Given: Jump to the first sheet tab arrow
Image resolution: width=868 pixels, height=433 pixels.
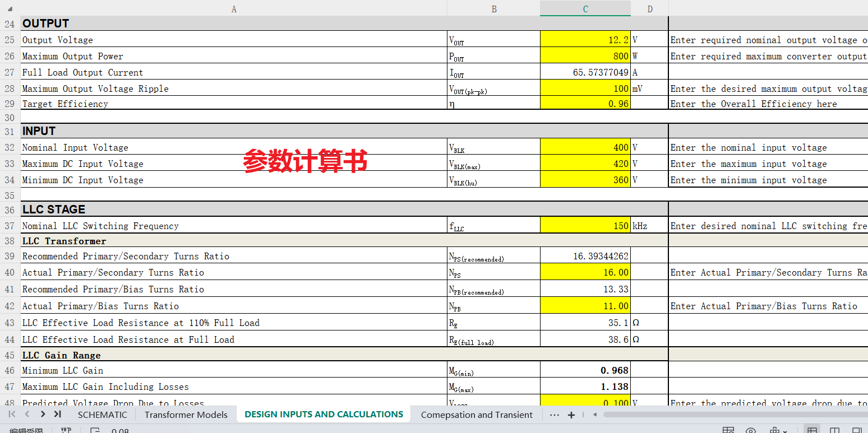Looking at the screenshot, I should [x=12, y=415].
